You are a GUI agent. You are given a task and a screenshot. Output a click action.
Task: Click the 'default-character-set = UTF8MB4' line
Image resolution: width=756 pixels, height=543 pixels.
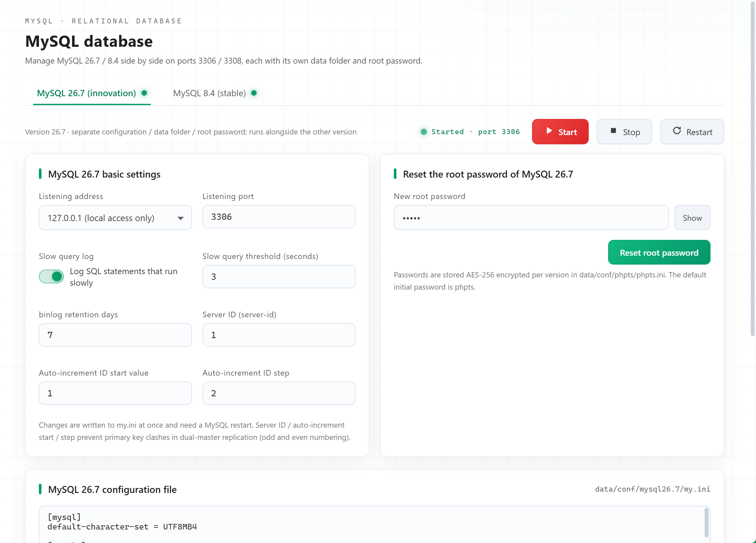122,527
